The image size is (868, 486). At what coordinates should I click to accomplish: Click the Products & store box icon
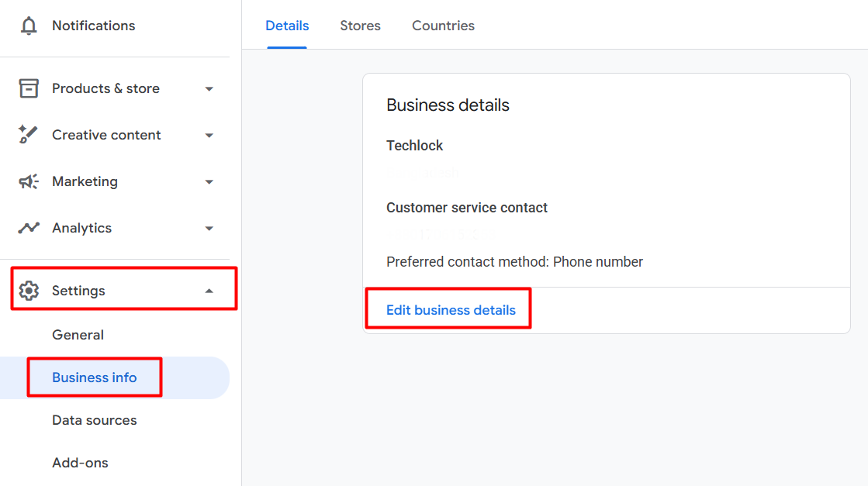pyautogui.click(x=29, y=88)
